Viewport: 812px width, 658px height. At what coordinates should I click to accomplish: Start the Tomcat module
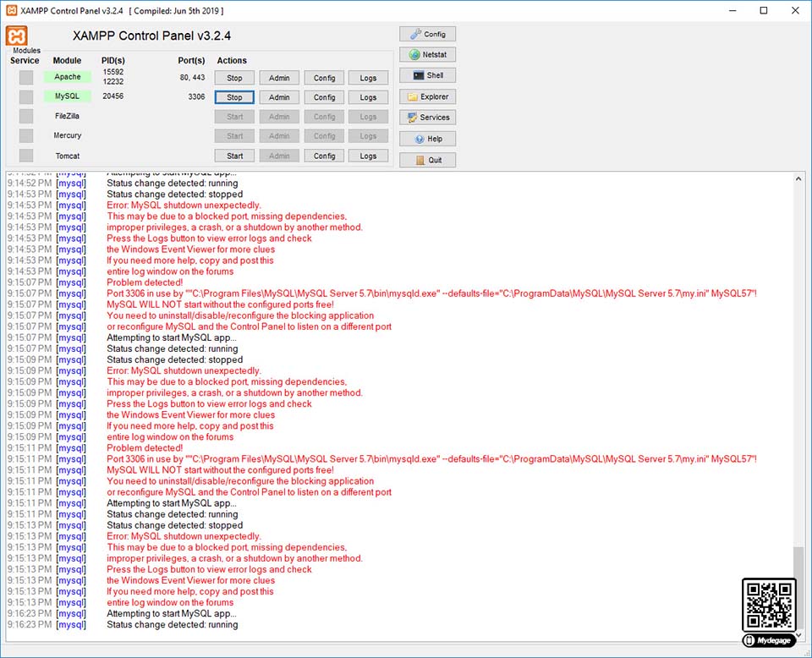[x=234, y=156]
